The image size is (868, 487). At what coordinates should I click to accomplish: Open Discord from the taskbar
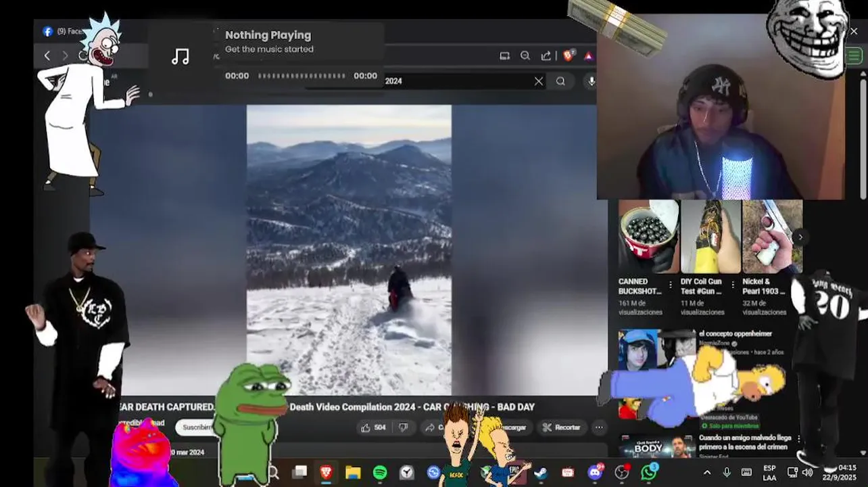[595, 472]
